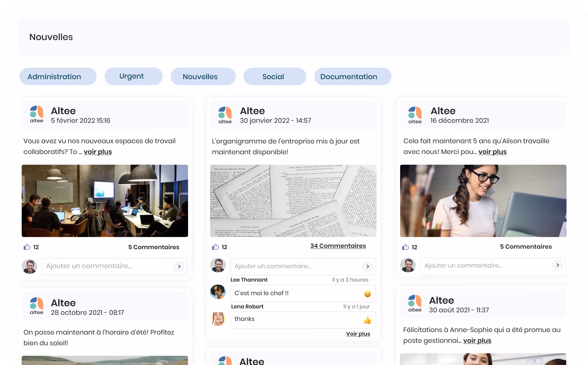Click "Il y a 1 jour" timestamp

[357, 306]
